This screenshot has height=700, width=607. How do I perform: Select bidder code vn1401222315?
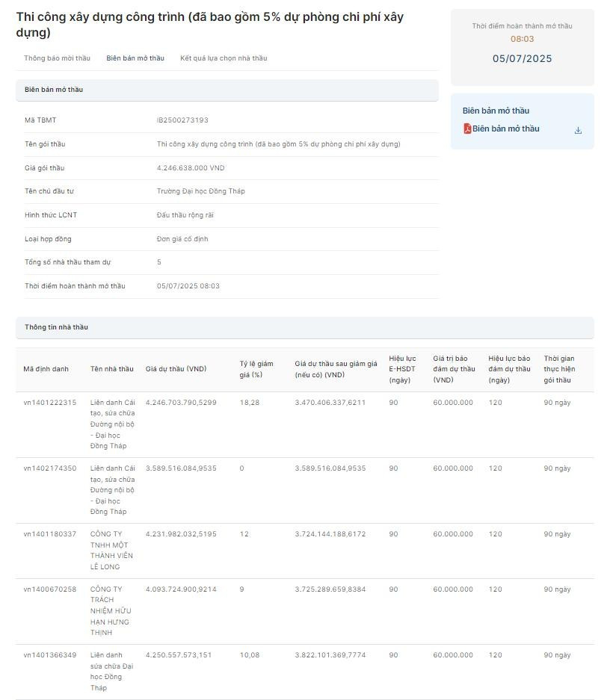(x=49, y=403)
